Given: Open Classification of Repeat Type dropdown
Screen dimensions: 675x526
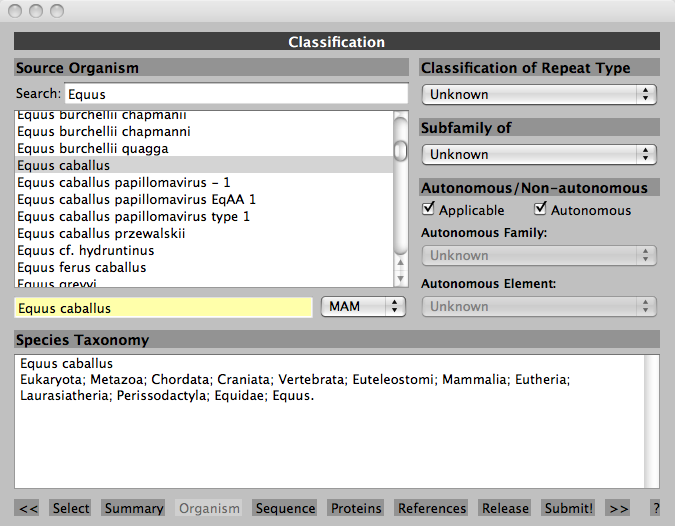Looking at the screenshot, I should pos(539,94).
